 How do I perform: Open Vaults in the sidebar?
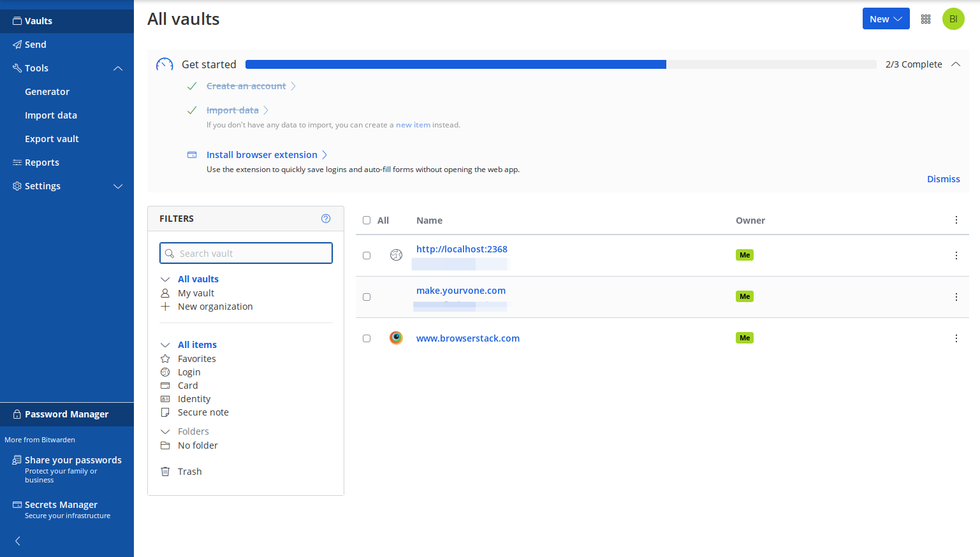tap(67, 21)
